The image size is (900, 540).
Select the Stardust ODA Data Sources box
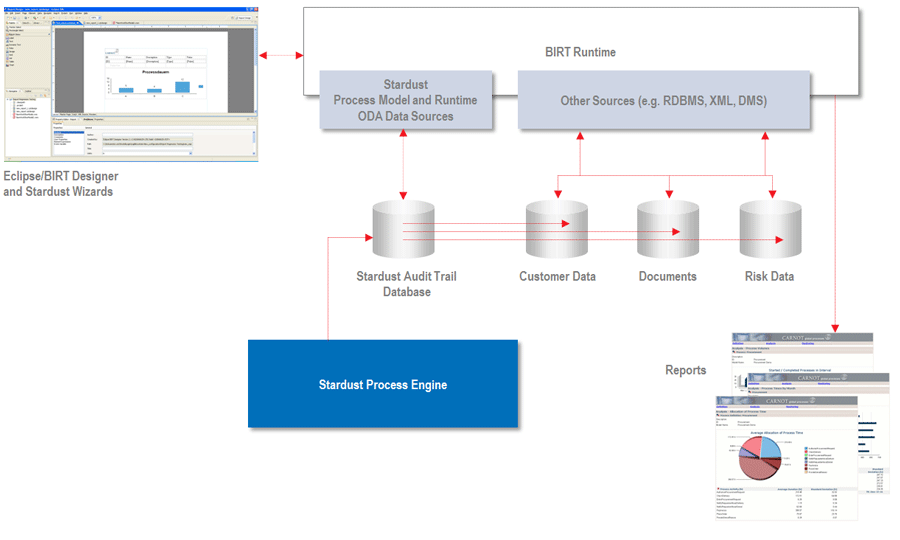pyautogui.click(x=406, y=100)
